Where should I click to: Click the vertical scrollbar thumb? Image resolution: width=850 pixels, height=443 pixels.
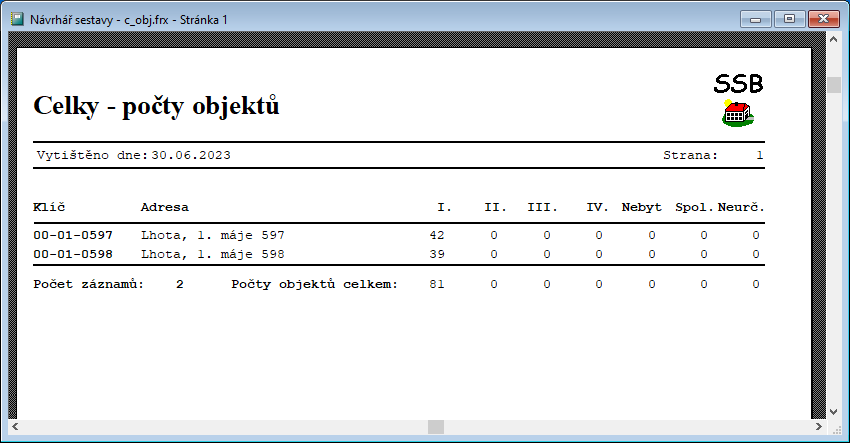(x=833, y=85)
